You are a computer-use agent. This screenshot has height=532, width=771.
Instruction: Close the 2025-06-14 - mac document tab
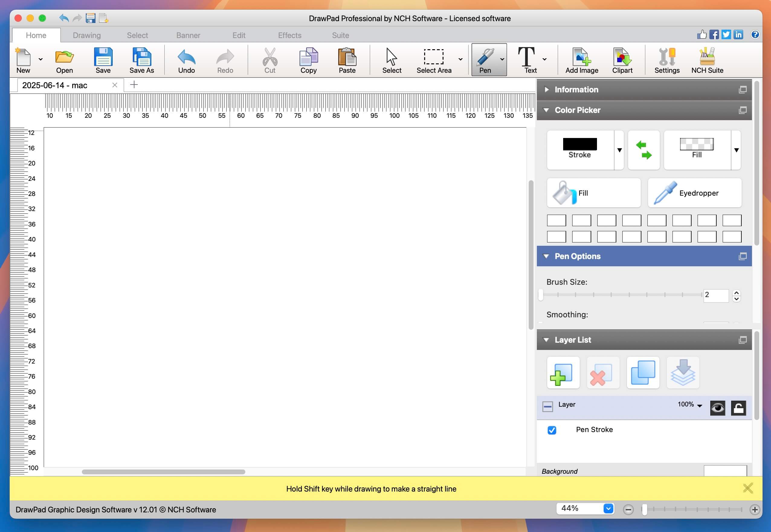[115, 85]
